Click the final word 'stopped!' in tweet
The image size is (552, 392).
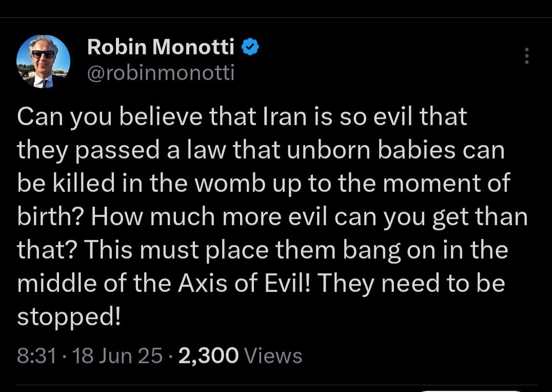[69, 317]
